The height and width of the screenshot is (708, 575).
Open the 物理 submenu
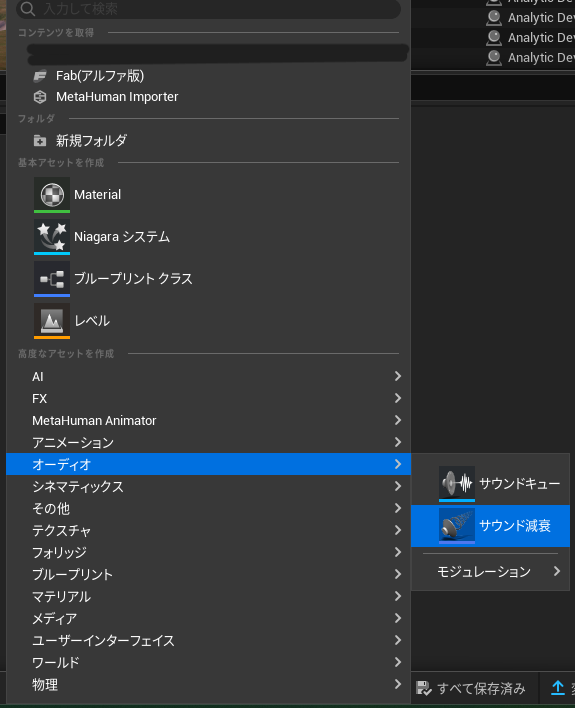pyautogui.click(x=208, y=685)
